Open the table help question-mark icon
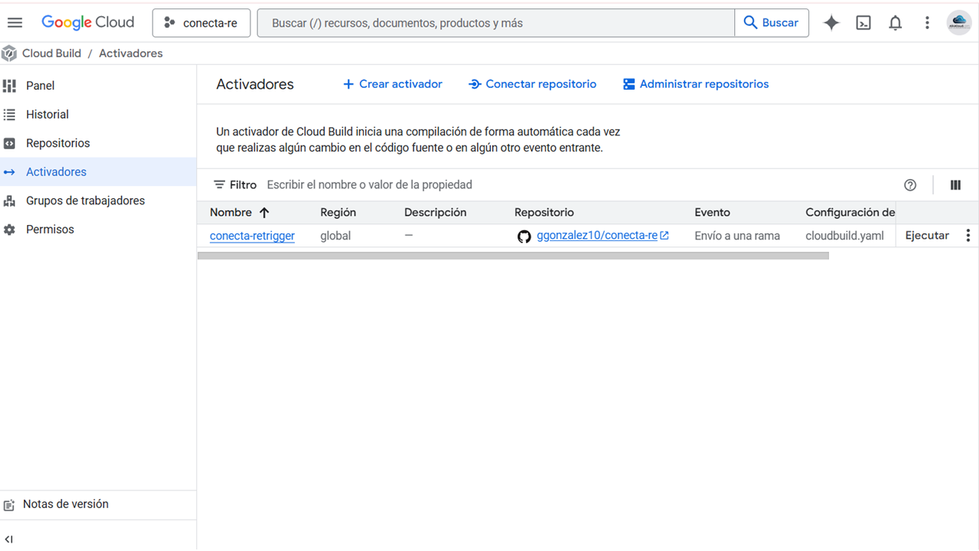Screen dimensions: 979x551 click(910, 185)
